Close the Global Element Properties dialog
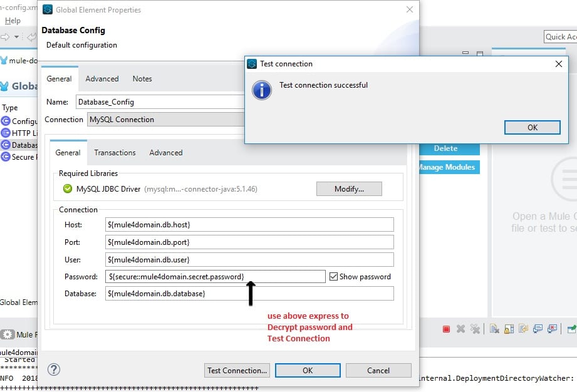Viewport: 577px width, 392px height. (409, 9)
